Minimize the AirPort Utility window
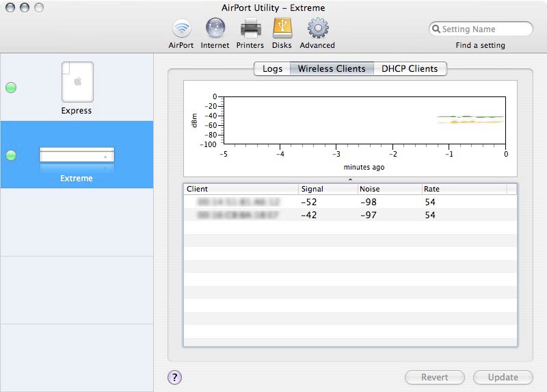 pos(25,8)
